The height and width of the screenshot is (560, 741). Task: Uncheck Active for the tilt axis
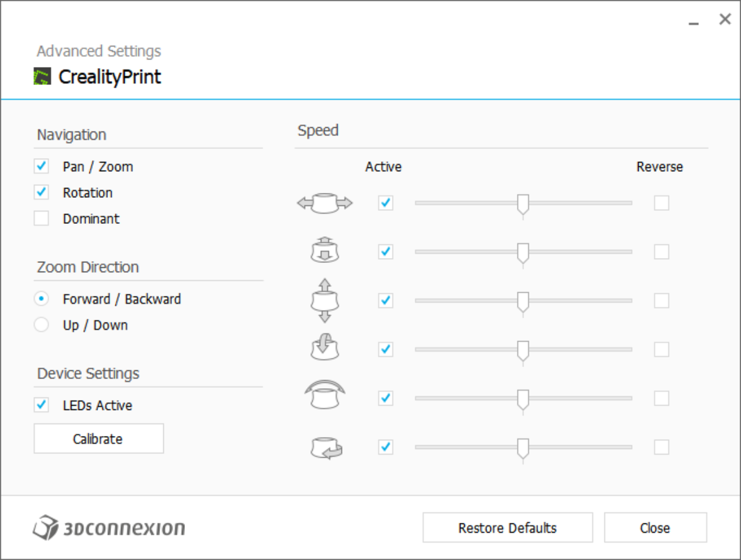(385, 349)
